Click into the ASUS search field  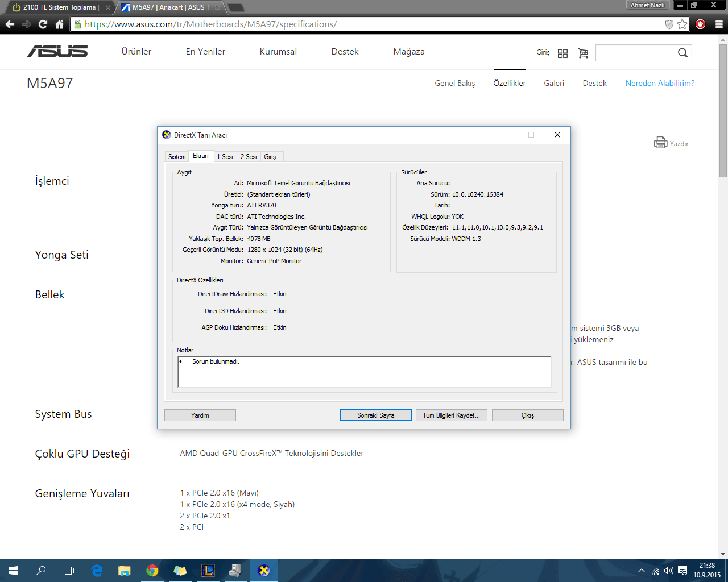pyautogui.click(x=636, y=53)
